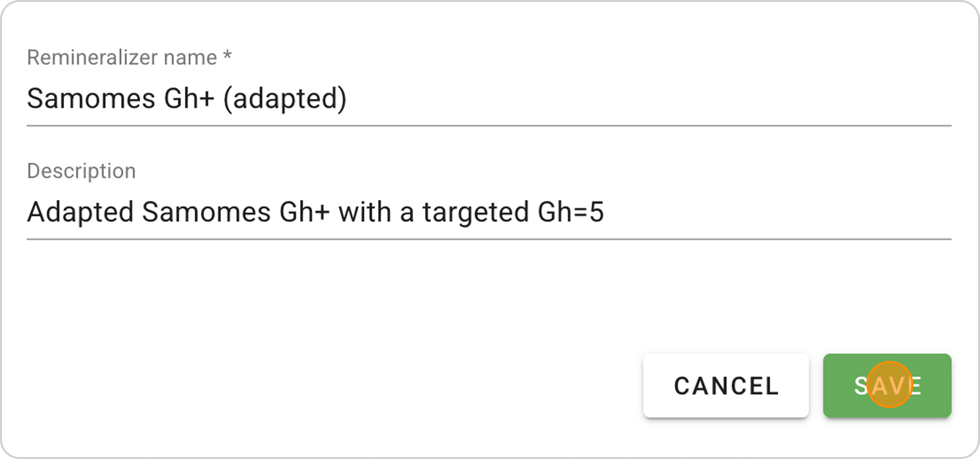Click the empty space after '(adapted)' in the name field
The height and width of the screenshot is (459, 980).
tap(637, 98)
